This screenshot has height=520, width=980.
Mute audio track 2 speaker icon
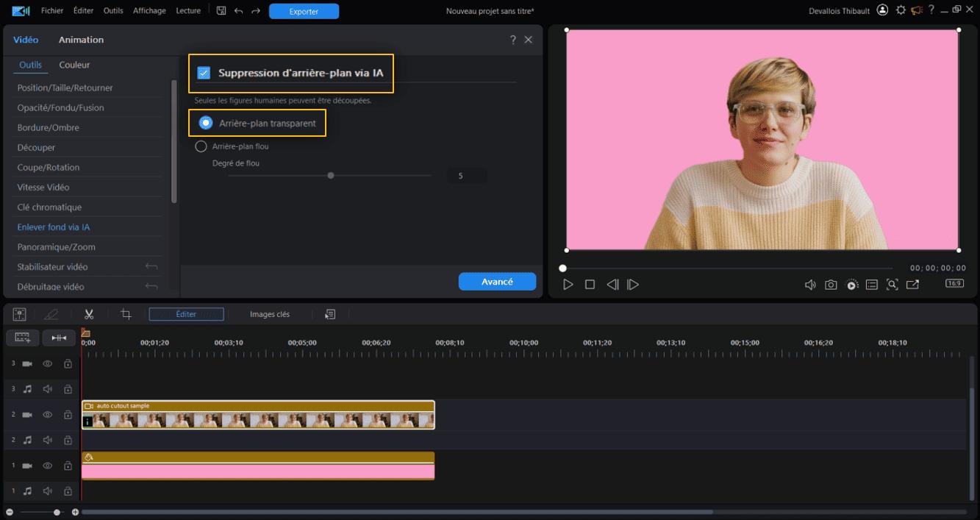[x=47, y=439]
